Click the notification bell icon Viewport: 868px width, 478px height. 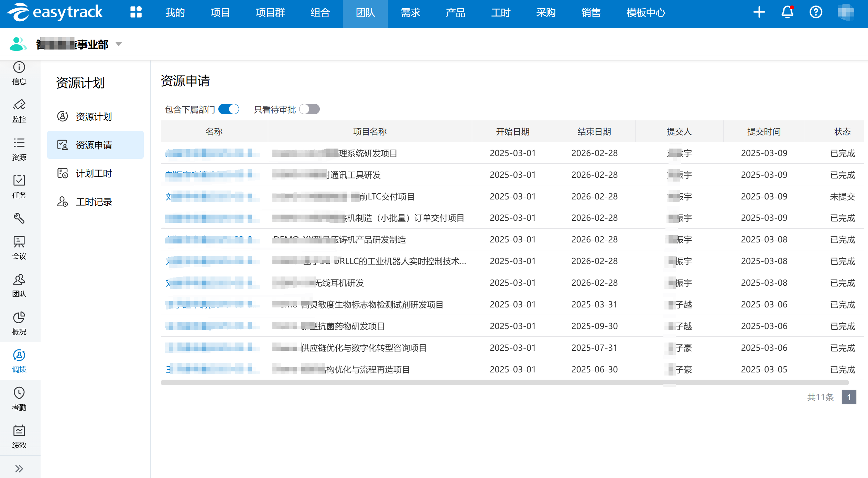coord(787,12)
